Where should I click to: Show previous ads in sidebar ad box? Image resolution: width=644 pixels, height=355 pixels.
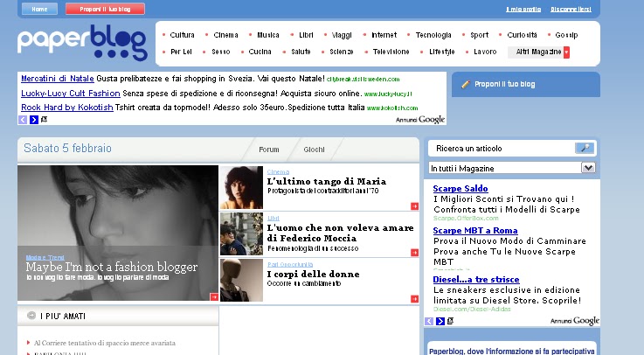point(429,321)
